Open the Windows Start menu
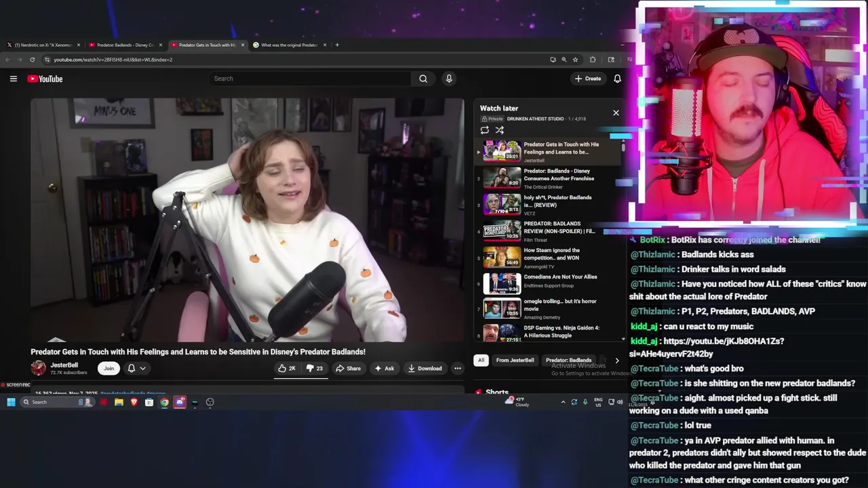The width and height of the screenshot is (868, 488). (11, 402)
